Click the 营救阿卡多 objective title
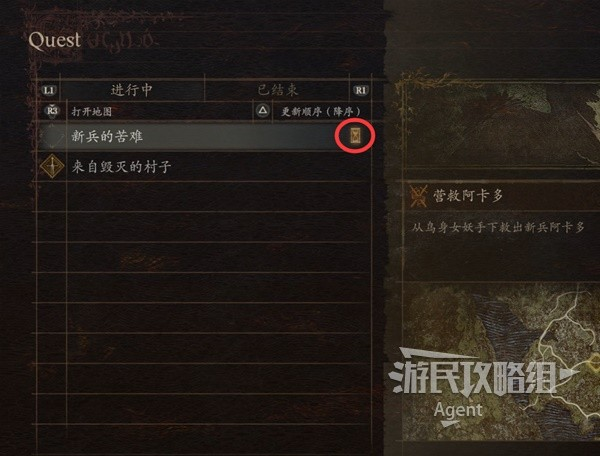Viewport: 600px width, 456px height. click(x=468, y=196)
